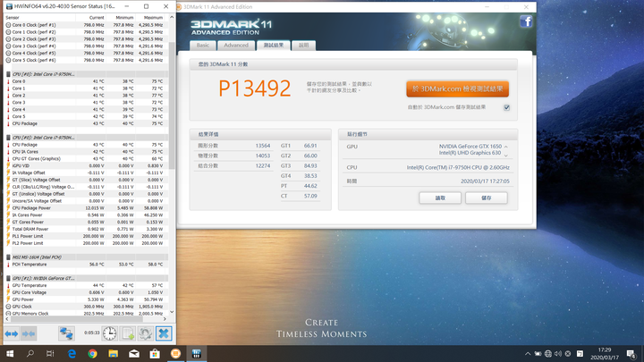This screenshot has width=644, height=362.
Task: Click the Maximum column header in HWiNFO
Action: [149, 18]
